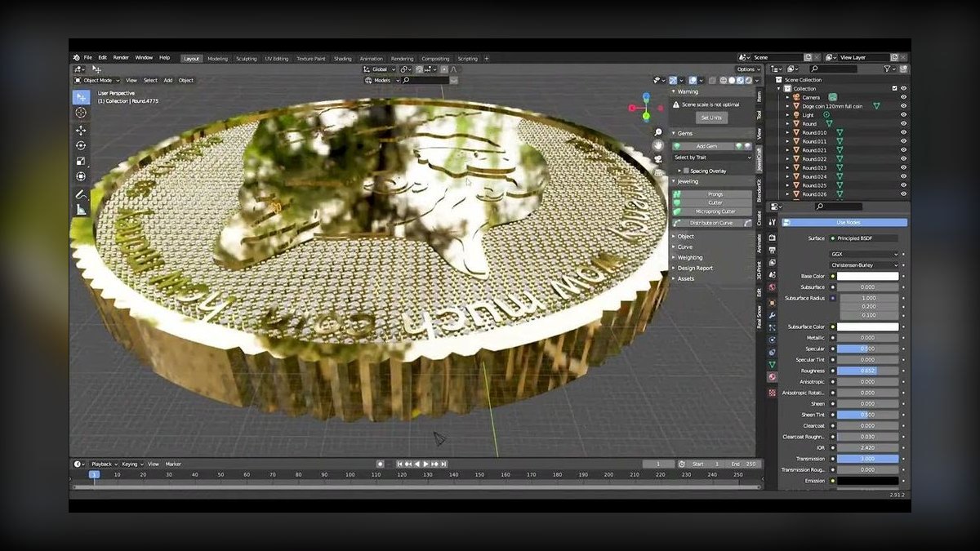Activate the Transform tool
980x551 pixels.
(x=81, y=176)
